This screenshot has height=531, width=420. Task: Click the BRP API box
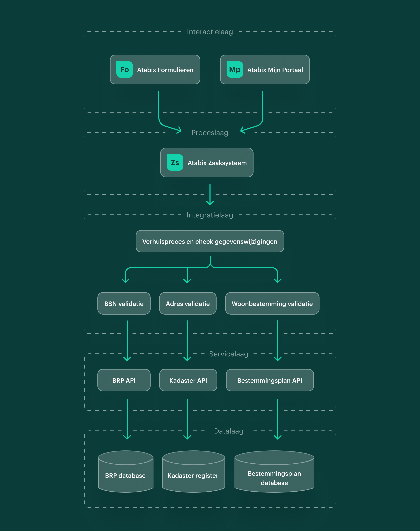click(x=124, y=380)
